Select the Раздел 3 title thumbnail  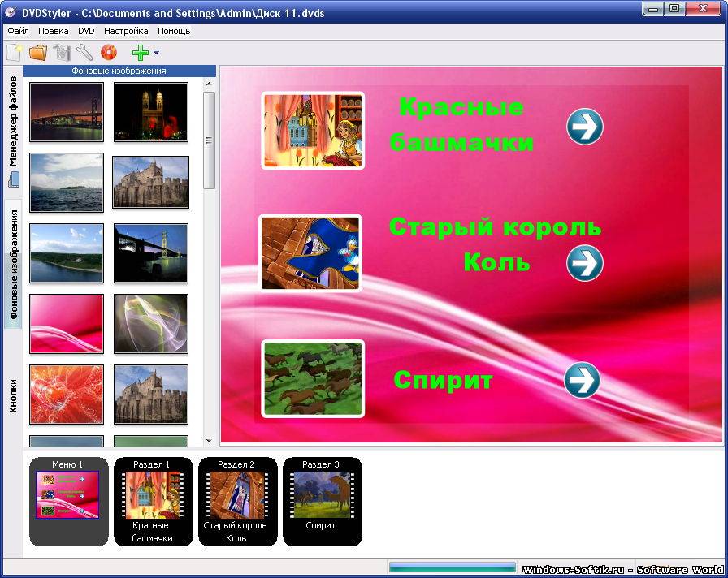(x=323, y=502)
